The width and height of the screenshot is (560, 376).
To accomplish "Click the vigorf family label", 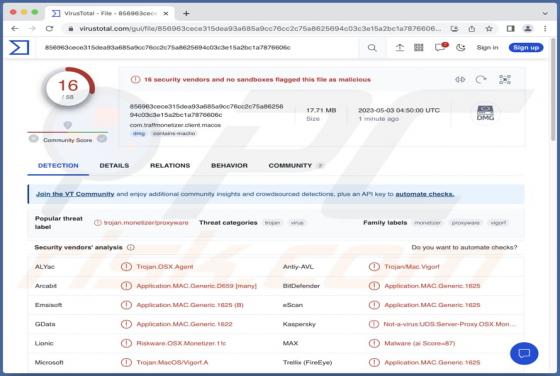I will [x=498, y=223].
